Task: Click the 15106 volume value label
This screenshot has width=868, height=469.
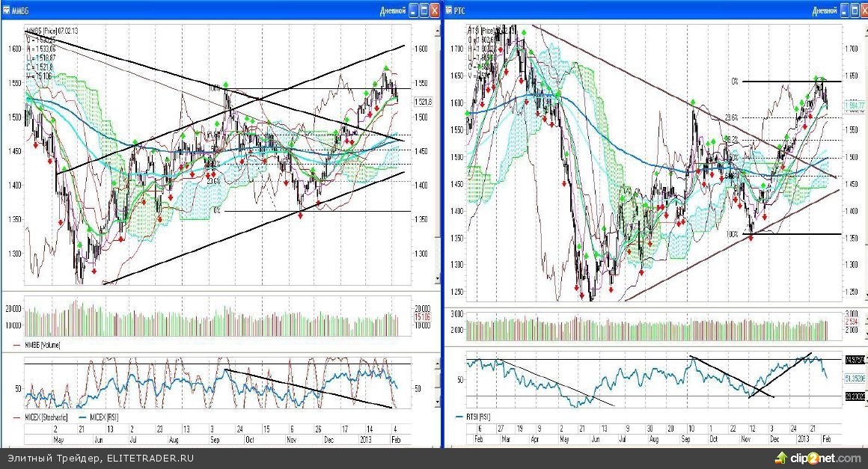Action: coord(421,318)
